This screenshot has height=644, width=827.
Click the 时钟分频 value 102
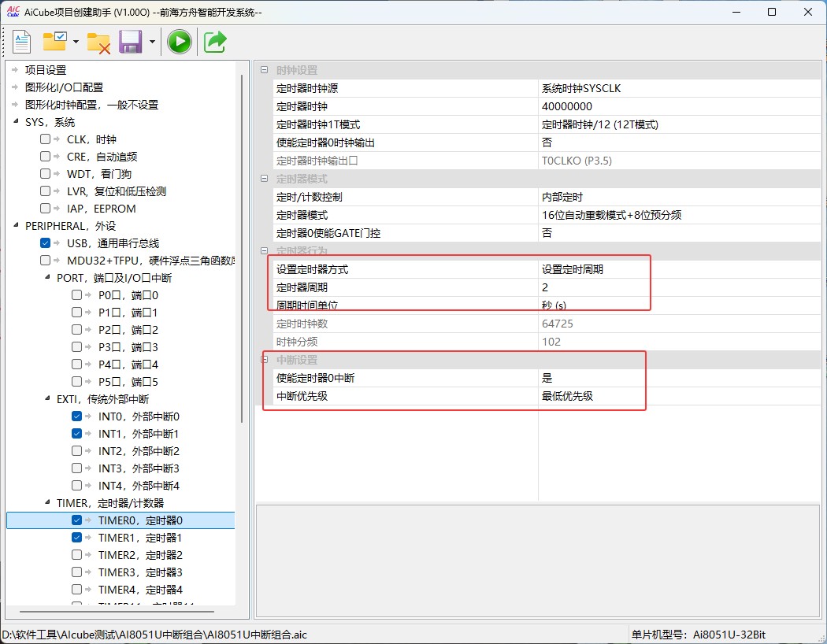(679, 342)
